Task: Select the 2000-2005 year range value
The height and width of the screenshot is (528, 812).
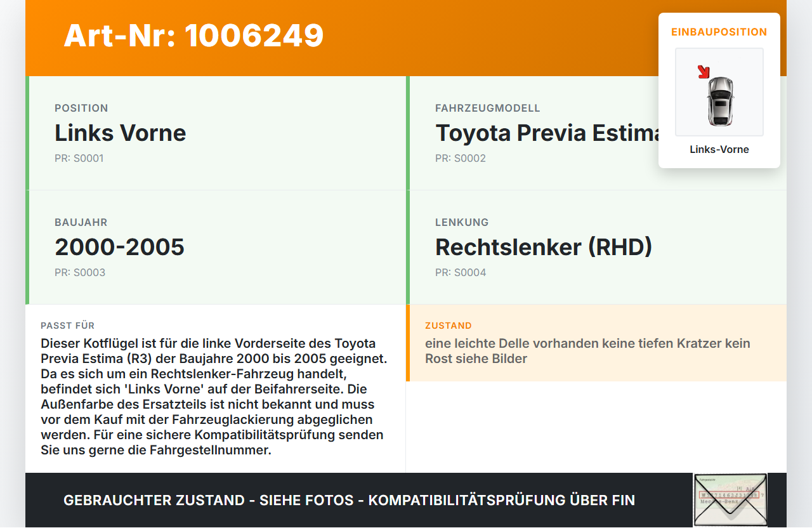Action: 119,247
